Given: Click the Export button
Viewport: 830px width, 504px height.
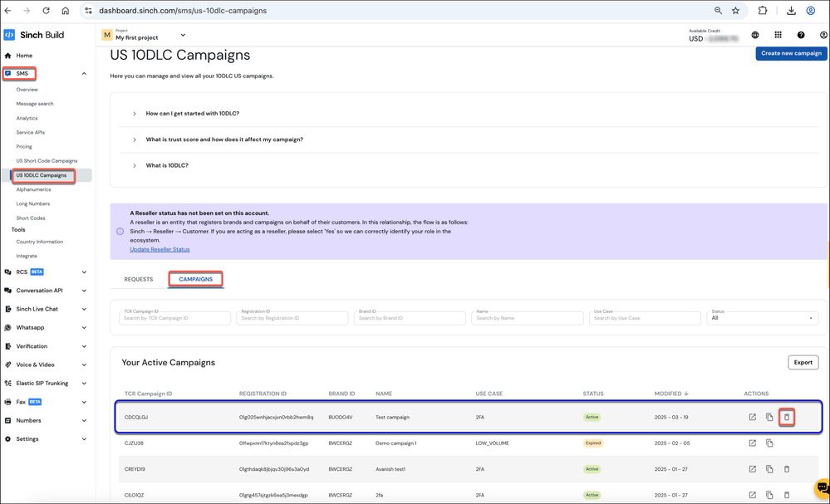Looking at the screenshot, I should coord(803,362).
